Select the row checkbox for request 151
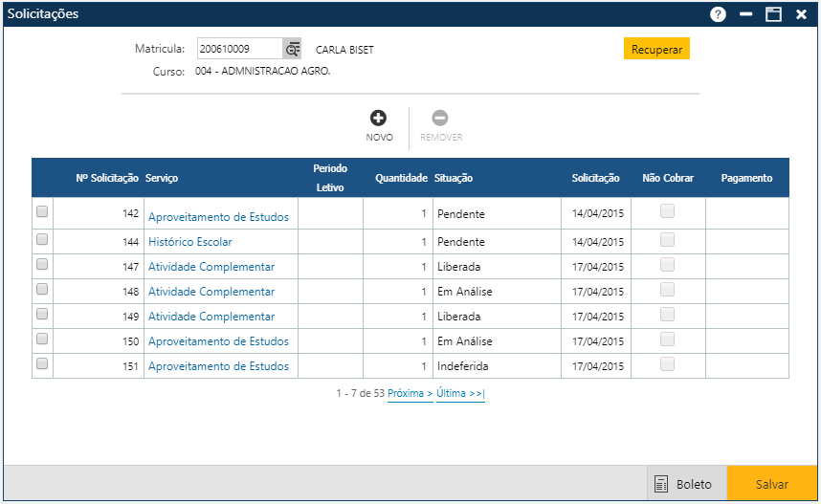821x504 pixels. pos(42,363)
